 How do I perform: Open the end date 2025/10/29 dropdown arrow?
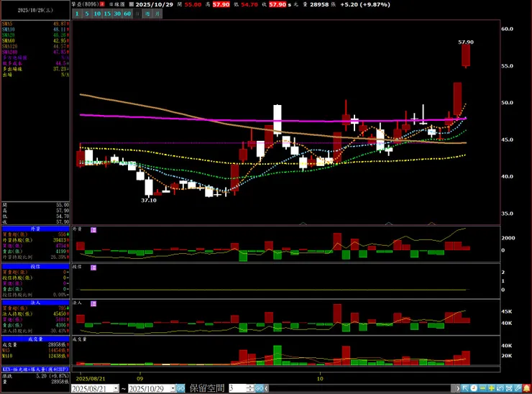(173, 388)
